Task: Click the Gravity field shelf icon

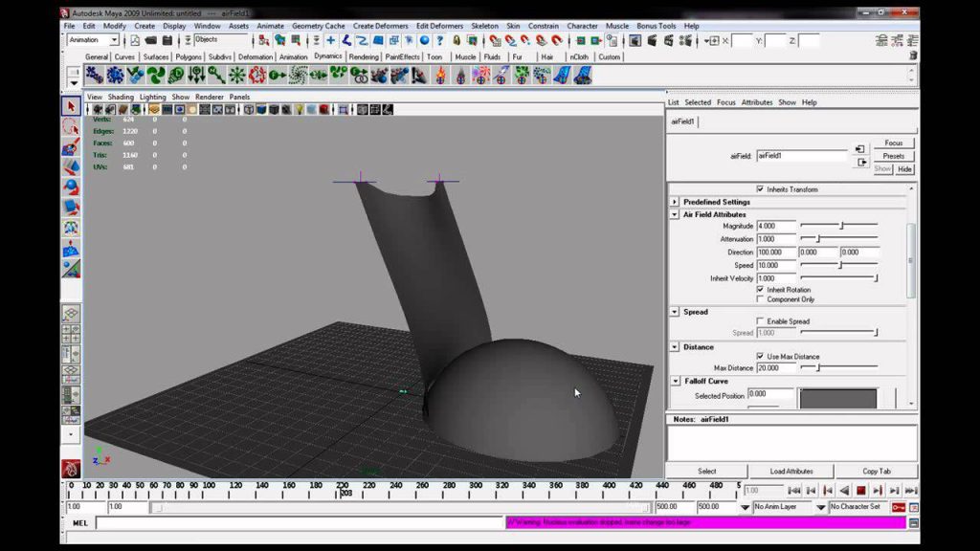Action: [196, 76]
